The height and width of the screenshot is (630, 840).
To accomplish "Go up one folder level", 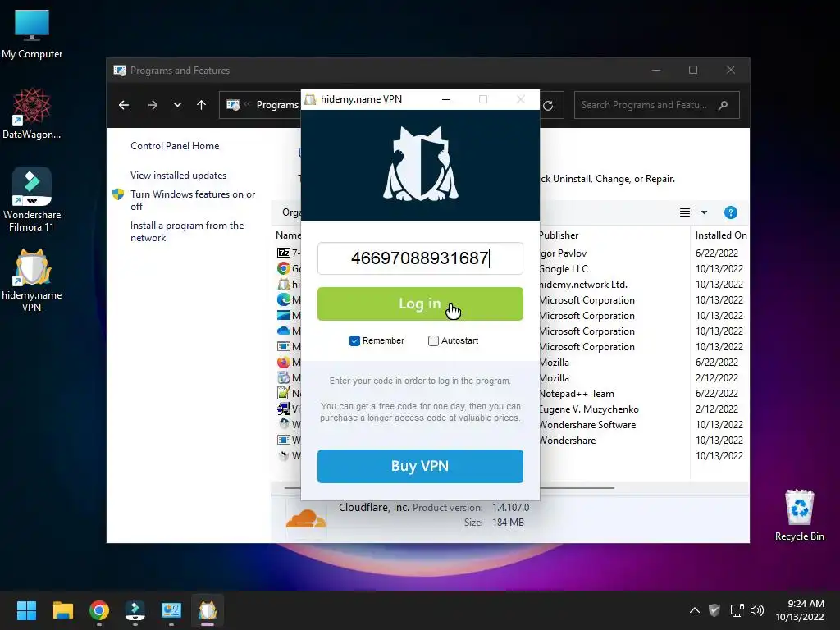I will 202,105.
